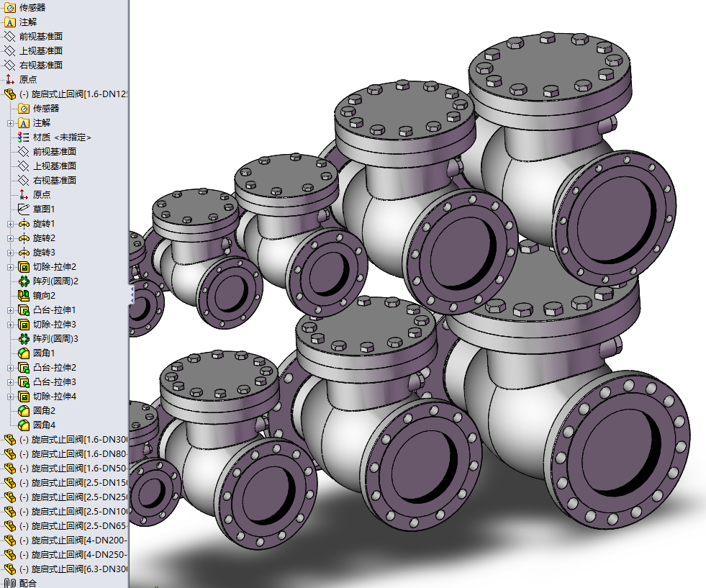The image size is (706, 588).
Task: Select component 旋启式止回阀[4-DN250
Action: coord(74,555)
